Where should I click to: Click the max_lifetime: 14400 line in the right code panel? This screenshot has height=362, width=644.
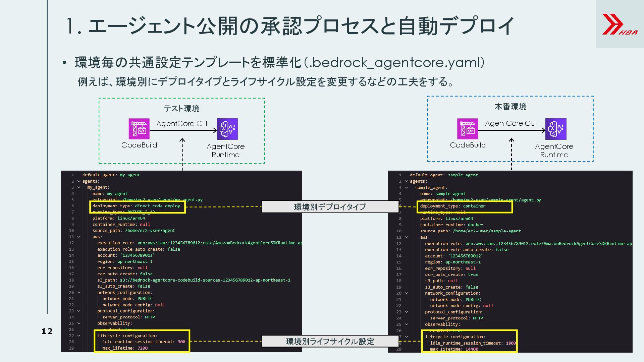coord(454,349)
